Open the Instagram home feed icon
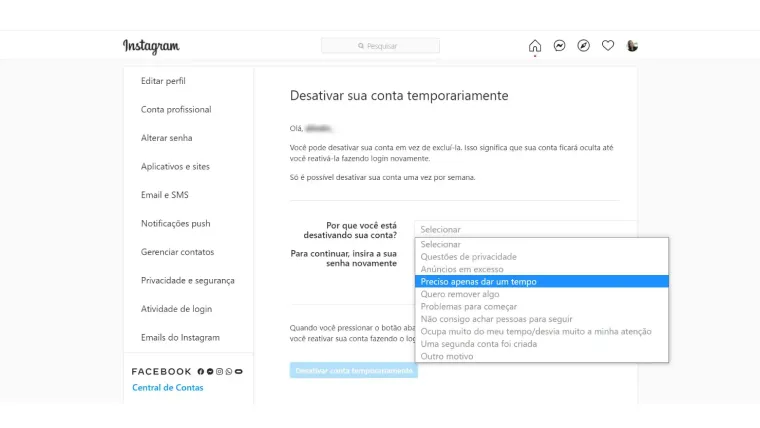The width and height of the screenshot is (760, 428). 535,46
